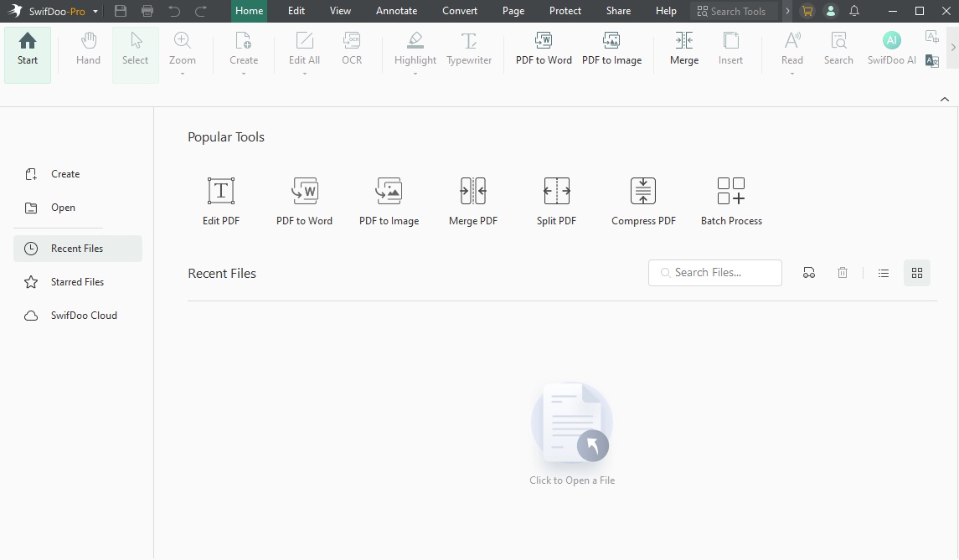959x560 pixels.
Task: Show more ribbon tools arrow
Action: [x=952, y=47]
